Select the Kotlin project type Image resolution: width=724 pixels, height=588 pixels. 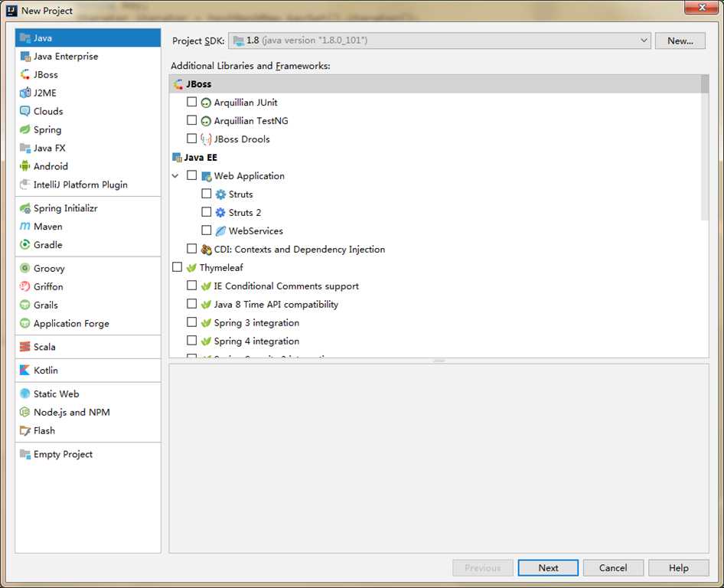click(88, 371)
